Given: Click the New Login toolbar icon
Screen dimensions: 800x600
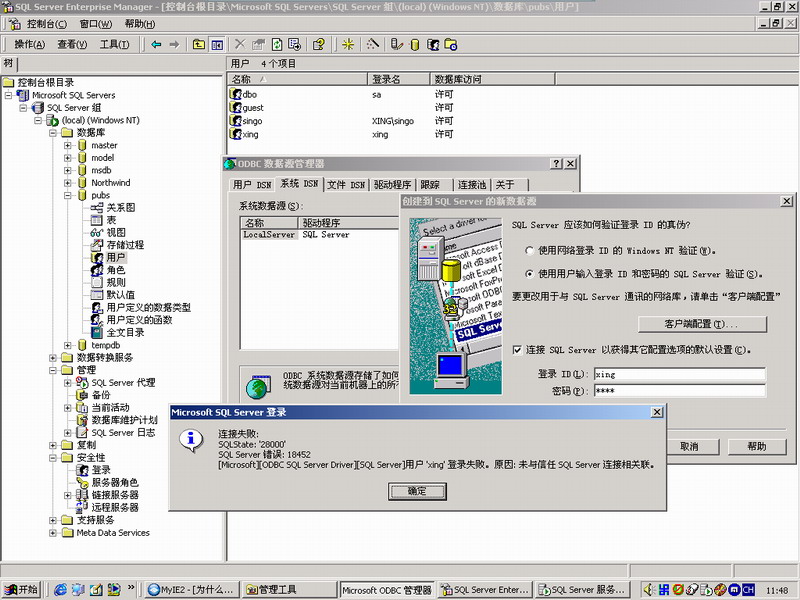Looking at the screenshot, I should [x=433, y=45].
